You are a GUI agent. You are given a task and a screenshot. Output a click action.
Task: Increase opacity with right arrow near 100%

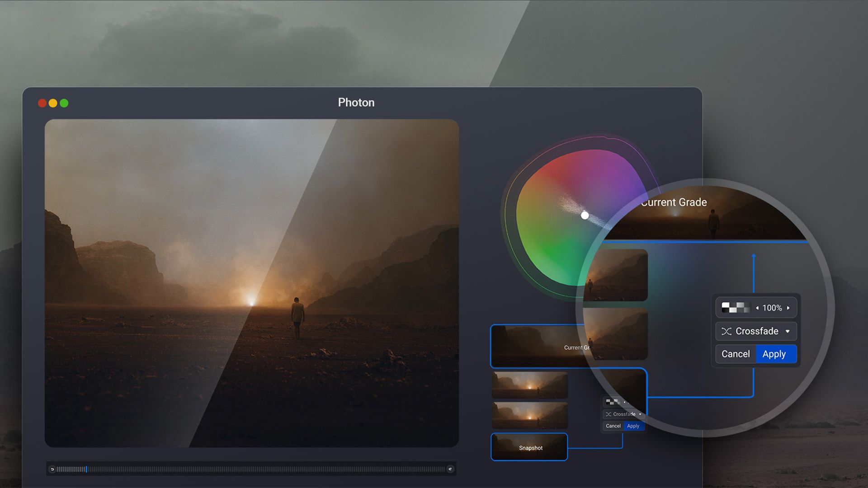point(788,308)
